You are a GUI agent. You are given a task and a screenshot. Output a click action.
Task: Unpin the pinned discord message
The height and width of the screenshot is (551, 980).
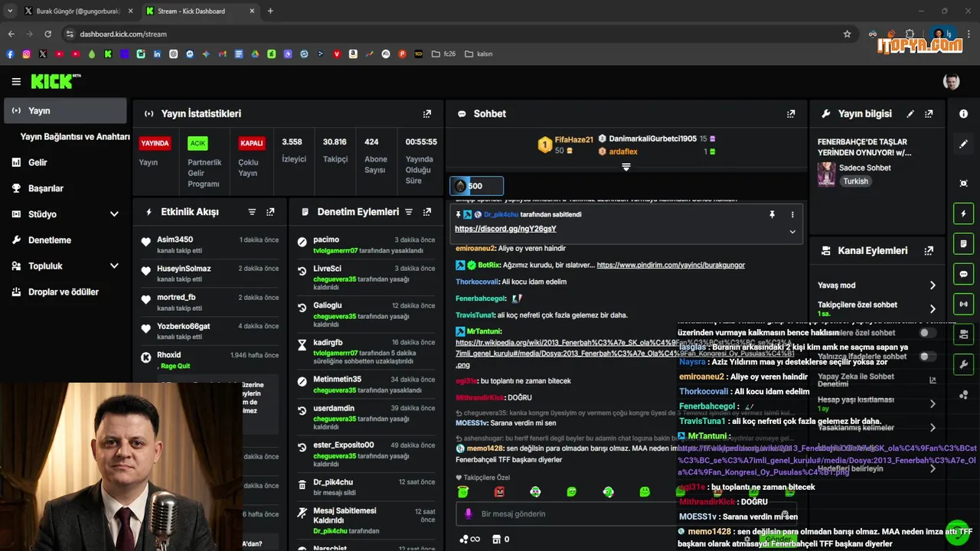pyautogui.click(x=773, y=214)
